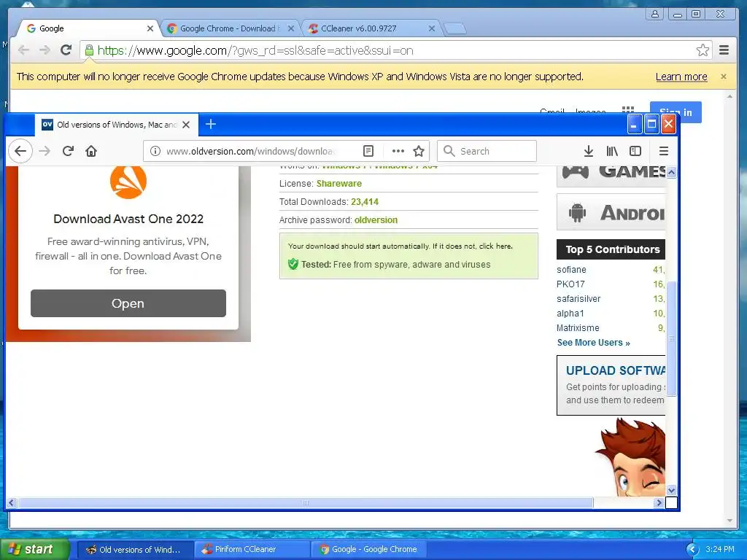
Task: Toggle reader view icon in Firefox
Action: click(368, 151)
